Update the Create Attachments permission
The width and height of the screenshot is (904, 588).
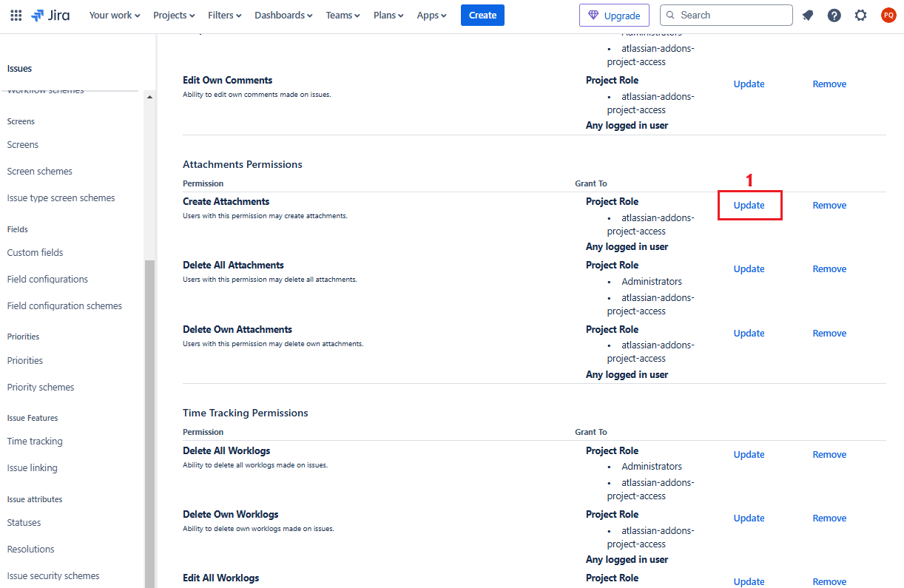[x=749, y=206]
